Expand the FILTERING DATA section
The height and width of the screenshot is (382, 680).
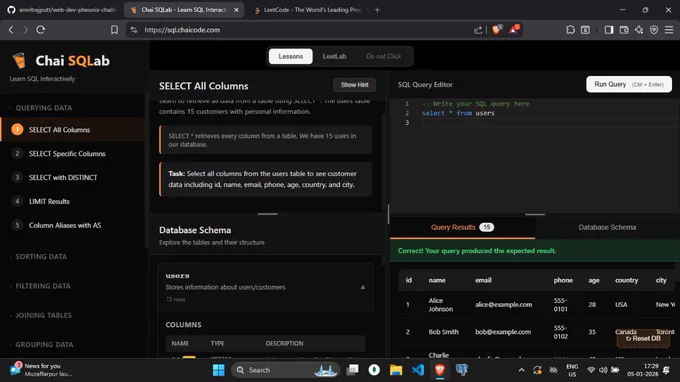pyautogui.click(x=43, y=286)
